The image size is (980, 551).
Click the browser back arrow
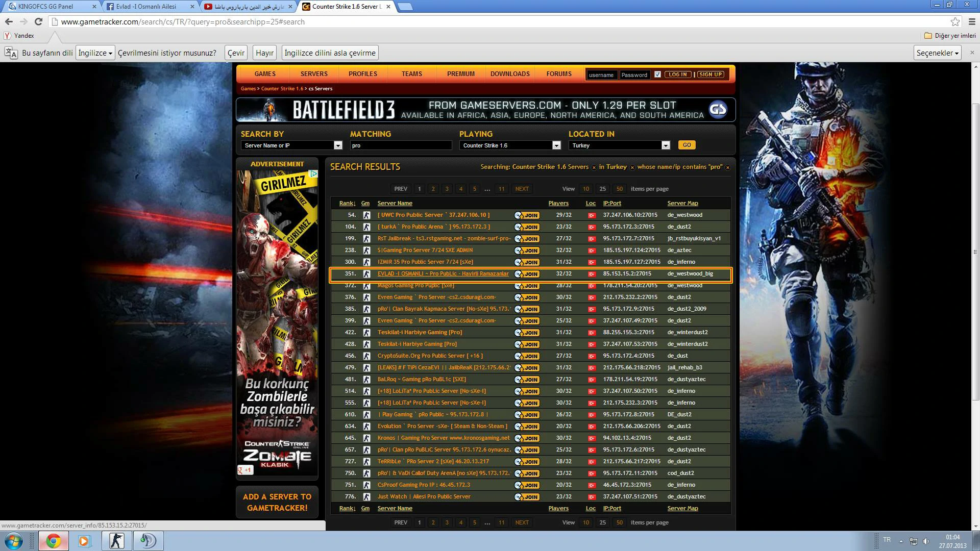coord(9,21)
